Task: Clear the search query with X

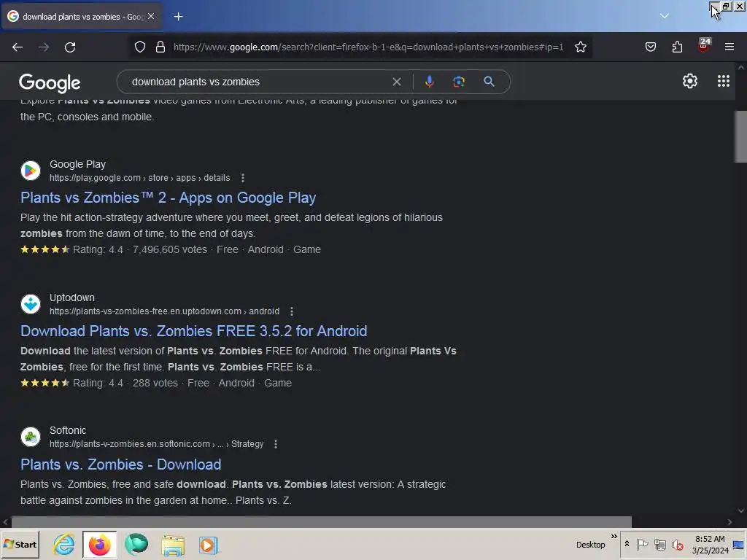Action: point(396,82)
